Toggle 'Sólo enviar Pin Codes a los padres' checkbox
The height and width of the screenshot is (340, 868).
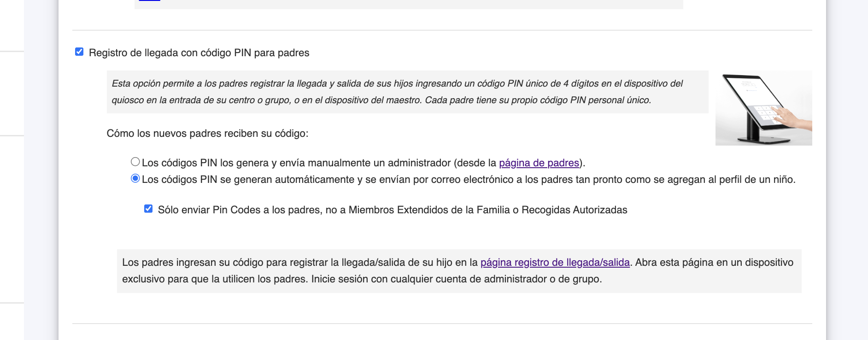pyautogui.click(x=148, y=209)
